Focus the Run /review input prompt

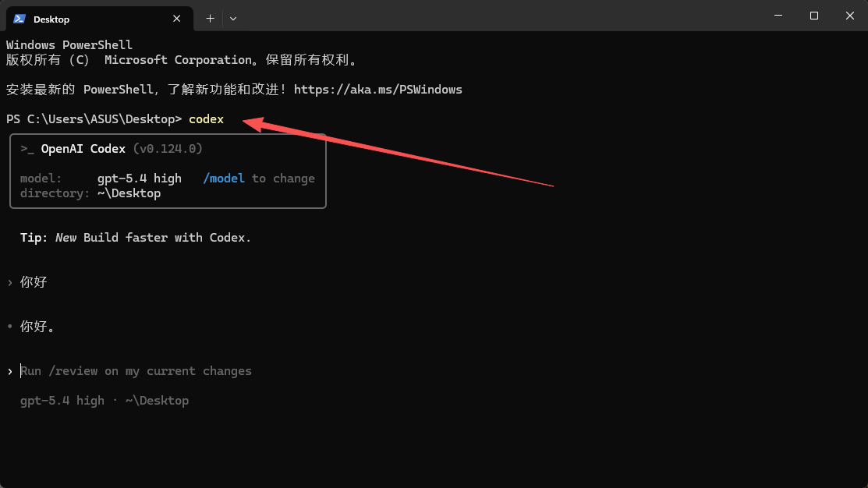(136, 371)
